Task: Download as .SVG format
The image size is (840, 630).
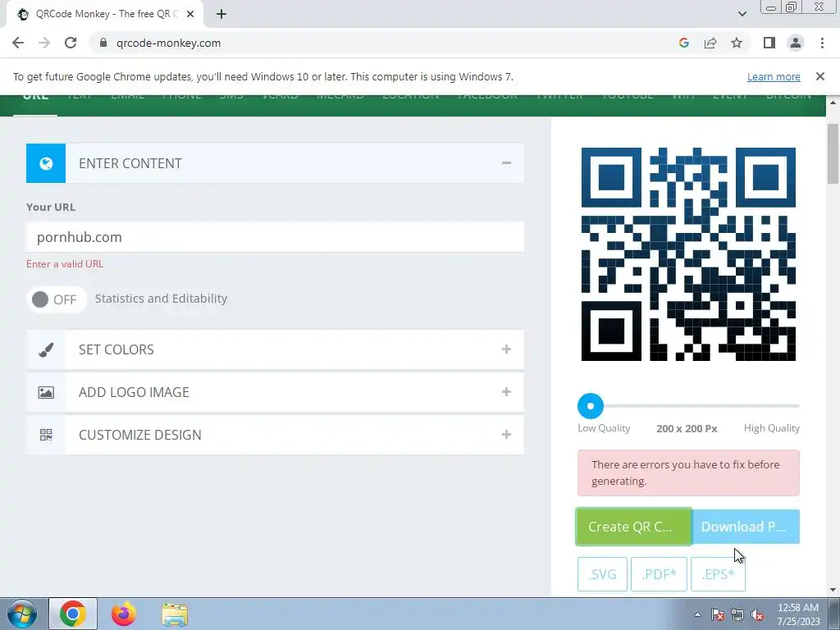Action: tap(602, 574)
